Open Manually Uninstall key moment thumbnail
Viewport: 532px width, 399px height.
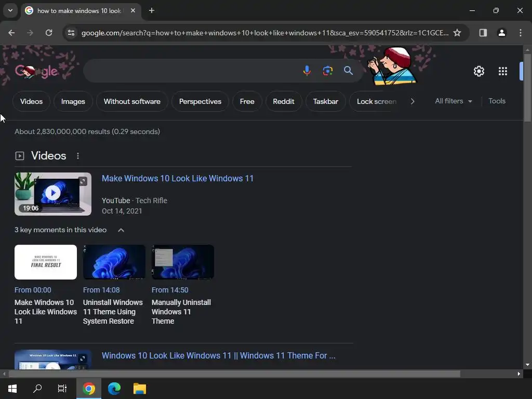pyautogui.click(x=183, y=262)
